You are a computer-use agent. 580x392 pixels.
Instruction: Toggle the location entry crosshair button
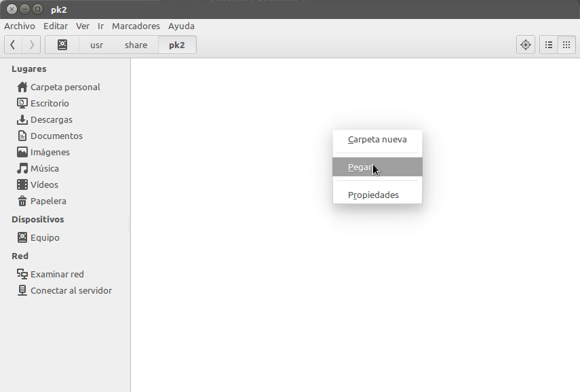[525, 44]
